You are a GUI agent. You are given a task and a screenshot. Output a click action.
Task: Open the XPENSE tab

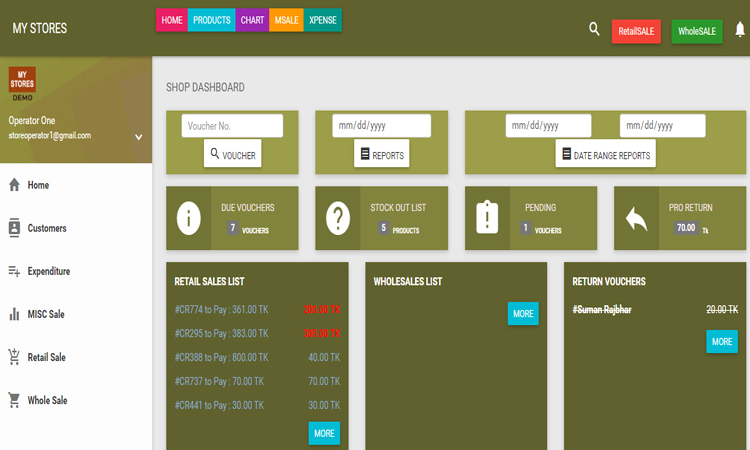pos(323,20)
